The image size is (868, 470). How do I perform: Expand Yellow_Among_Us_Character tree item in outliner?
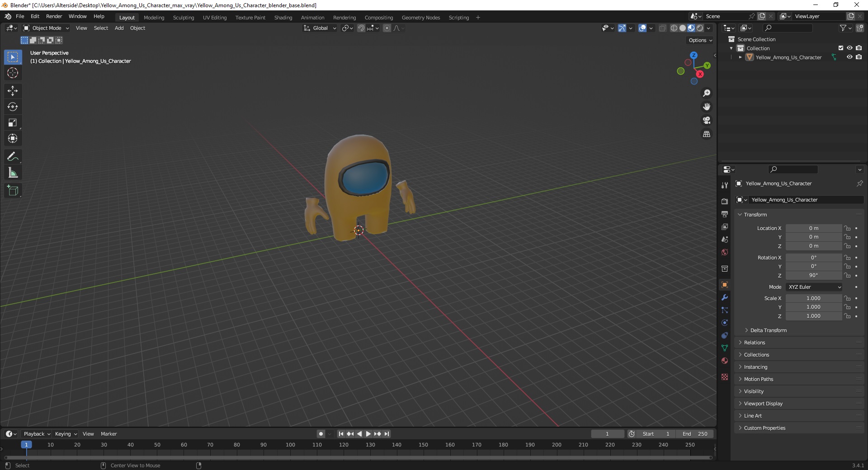point(740,57)
